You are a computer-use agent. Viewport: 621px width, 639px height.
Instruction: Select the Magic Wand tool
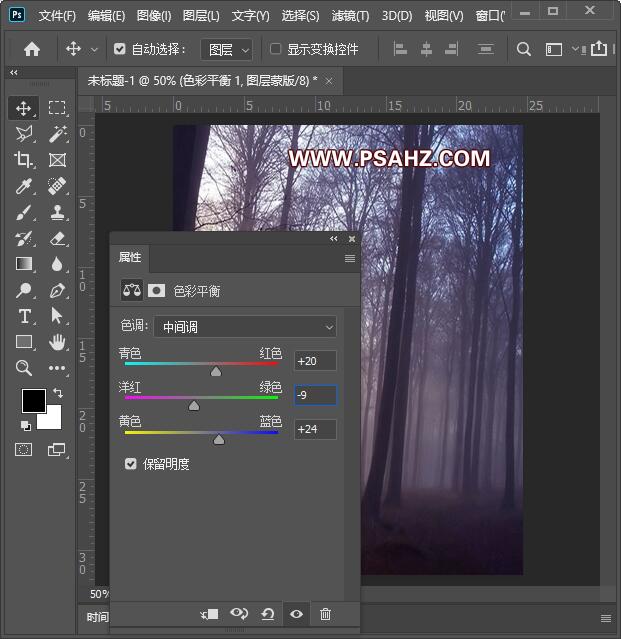[57, 134]
